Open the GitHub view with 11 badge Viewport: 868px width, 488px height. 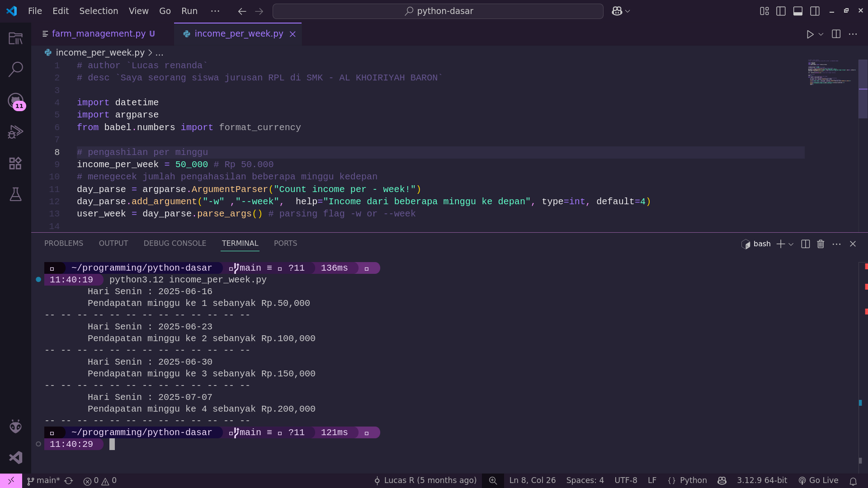click(15, 101)
